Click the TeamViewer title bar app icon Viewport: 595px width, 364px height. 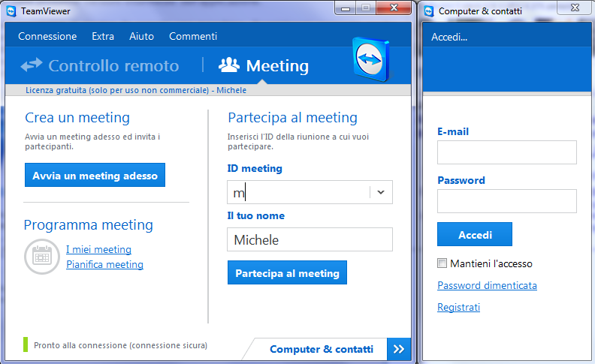click(11, 11)
